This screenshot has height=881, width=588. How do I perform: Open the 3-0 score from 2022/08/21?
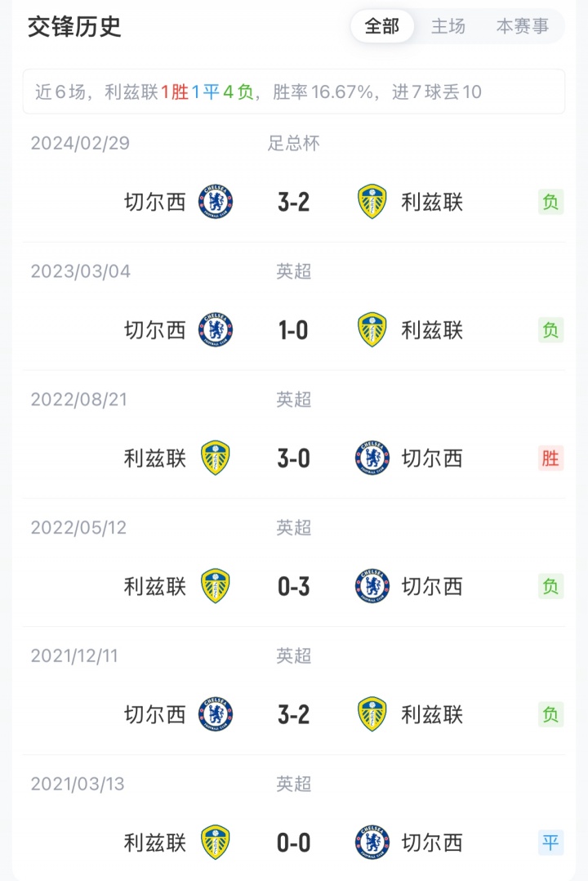(294, 458)
